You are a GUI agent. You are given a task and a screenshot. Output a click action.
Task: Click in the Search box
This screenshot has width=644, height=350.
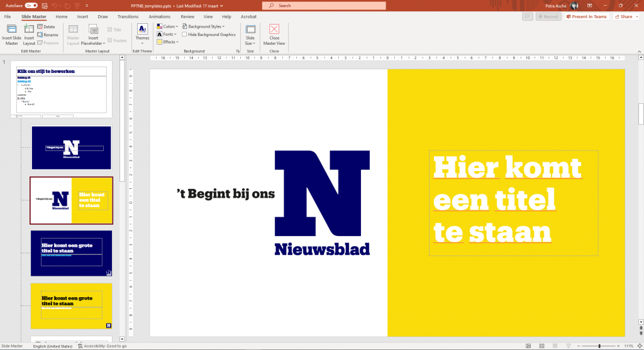(324, 6)
